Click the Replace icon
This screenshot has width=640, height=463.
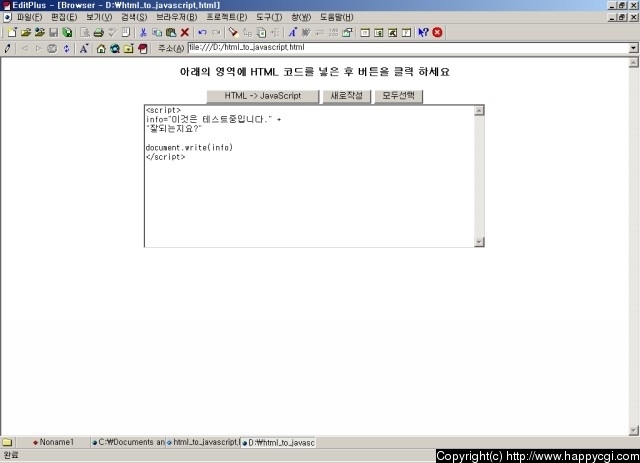(247, 32)
